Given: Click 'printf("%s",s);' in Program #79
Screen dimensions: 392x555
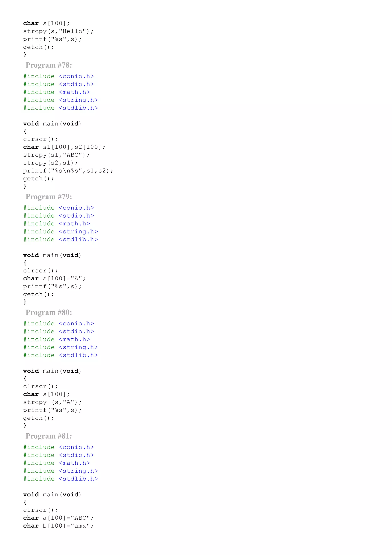Looking at the screenshot, I should click(52, 287).
